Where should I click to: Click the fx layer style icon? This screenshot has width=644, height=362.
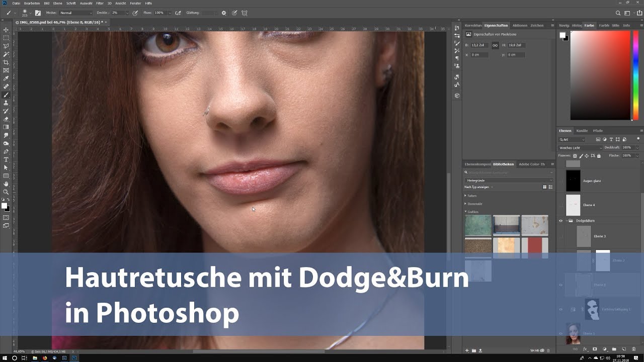(585, 349)
